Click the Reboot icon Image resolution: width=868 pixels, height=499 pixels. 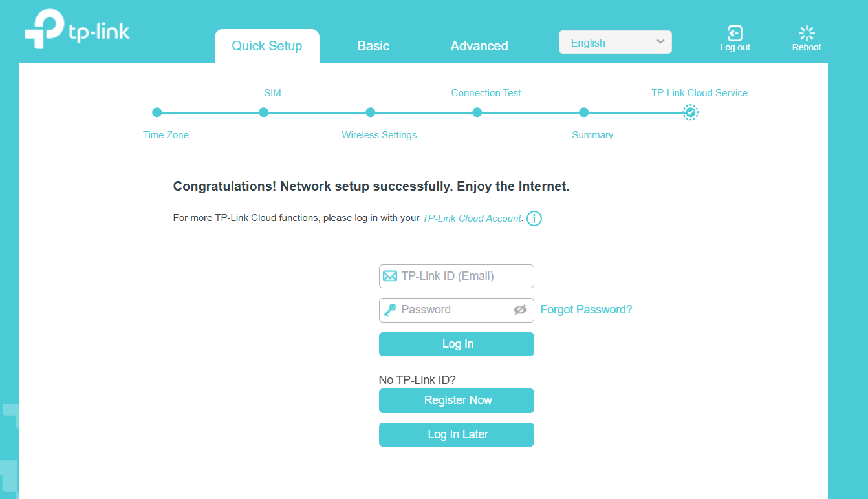pyautogui.click(x=807, y=34)
